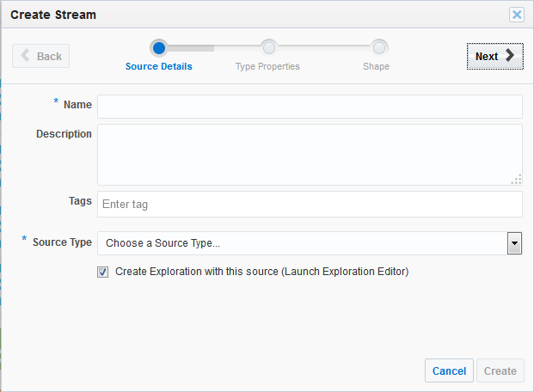Close the Create Stream dialog
The height and width of the screenshot is (392, 534).
(x=517, y=15)
